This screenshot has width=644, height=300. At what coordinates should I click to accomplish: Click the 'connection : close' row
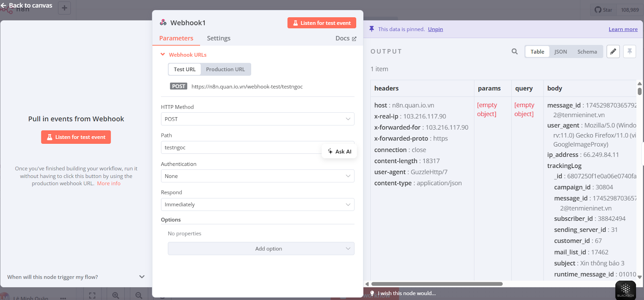(400, 150)
